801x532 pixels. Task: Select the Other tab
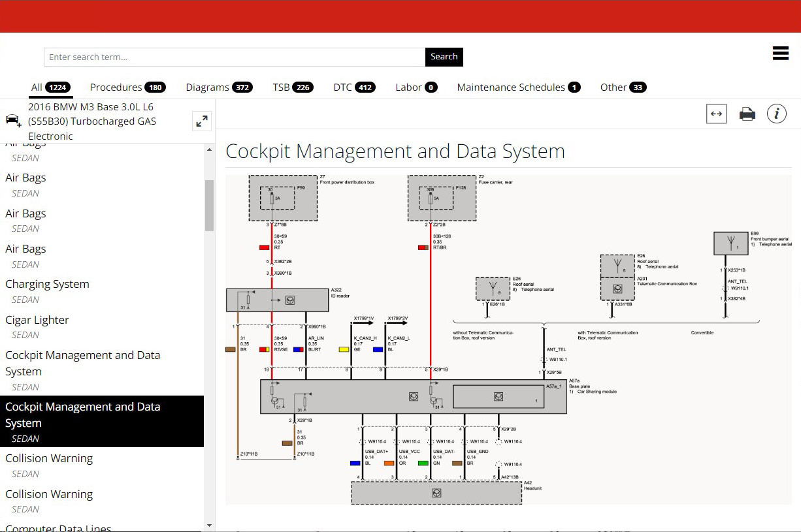pos(623,87)
